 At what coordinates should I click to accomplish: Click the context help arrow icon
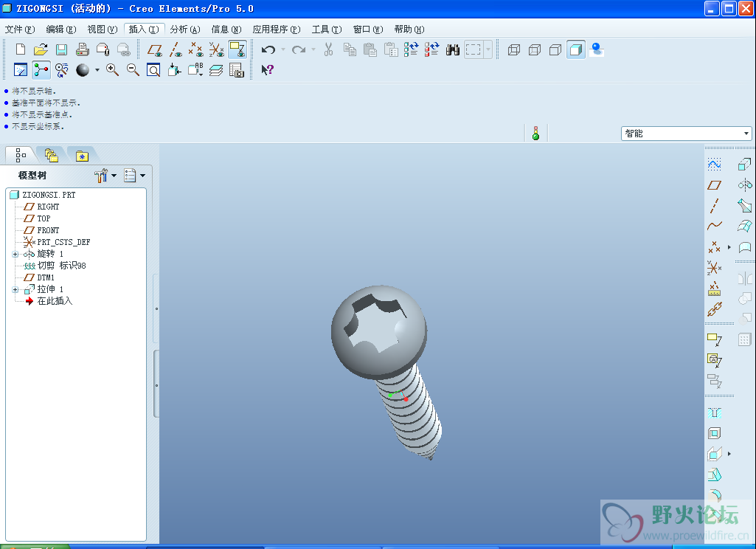click(267, 70)
